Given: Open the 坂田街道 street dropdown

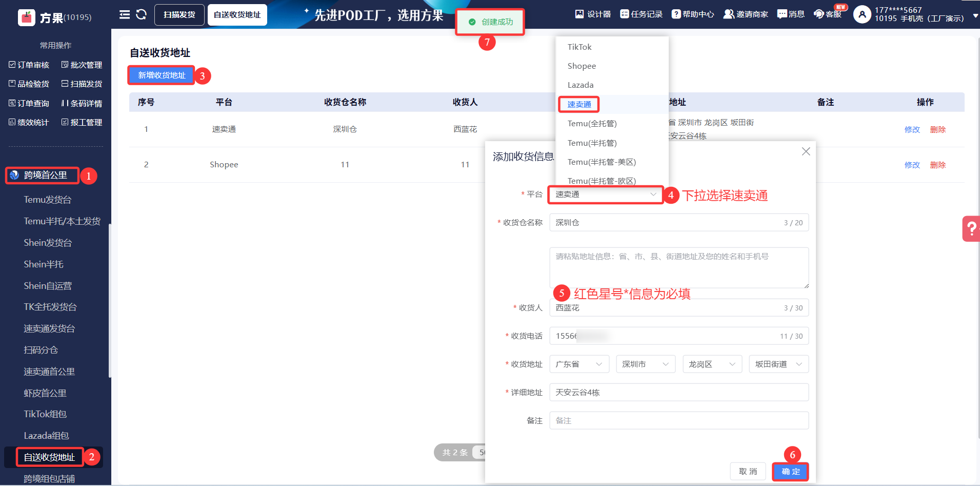Looking at the screenshot, I should 779,364.
